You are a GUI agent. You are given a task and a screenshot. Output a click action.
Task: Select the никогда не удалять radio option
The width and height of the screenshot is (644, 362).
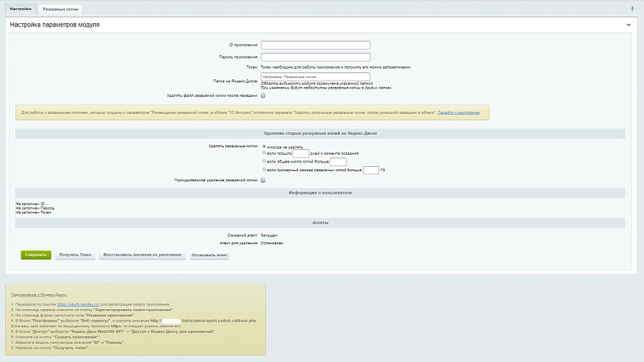coord(264,147)
